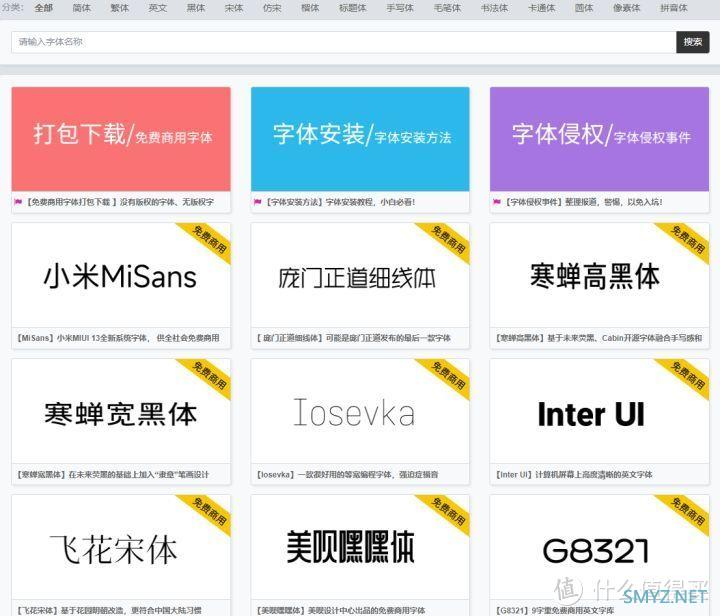Screen dimensions: 720x616
Task: Click the flag icon beside 字体安装方法 caption
Action: point(257,202)
